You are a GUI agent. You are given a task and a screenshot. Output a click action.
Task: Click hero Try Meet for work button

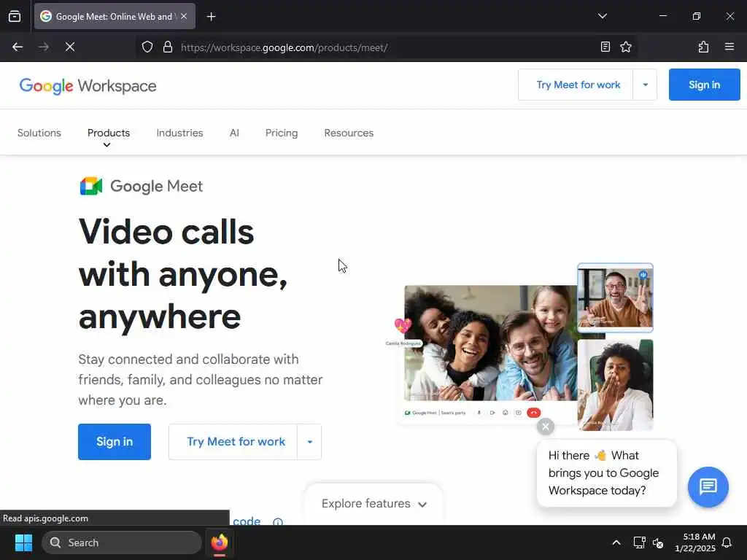point(233,442)
